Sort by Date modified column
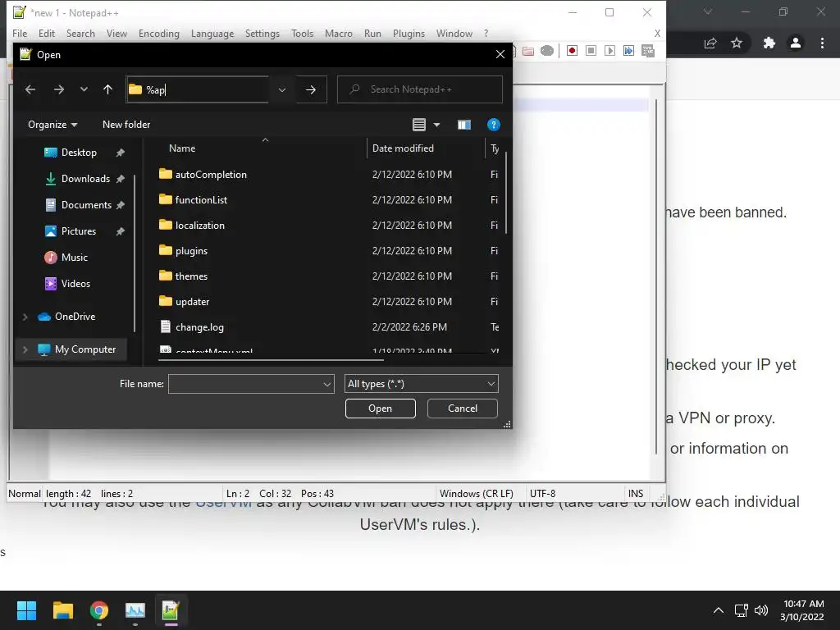Screen dimensions: 840x630 403,148
